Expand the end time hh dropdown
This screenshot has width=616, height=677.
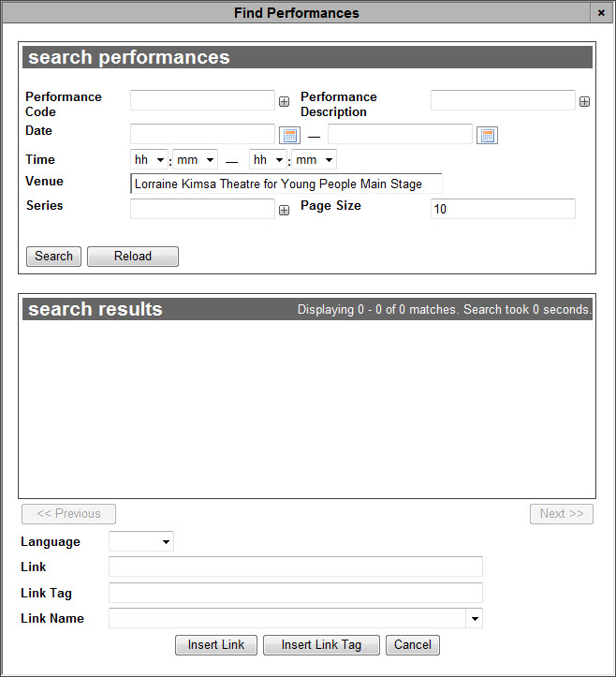tap(268, 160)
